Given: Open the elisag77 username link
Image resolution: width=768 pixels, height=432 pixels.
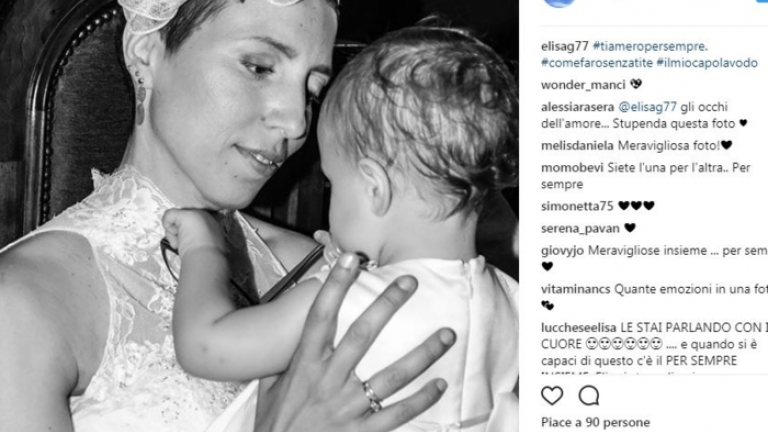Looking at the screenshot, I should (x=565, y=46).
